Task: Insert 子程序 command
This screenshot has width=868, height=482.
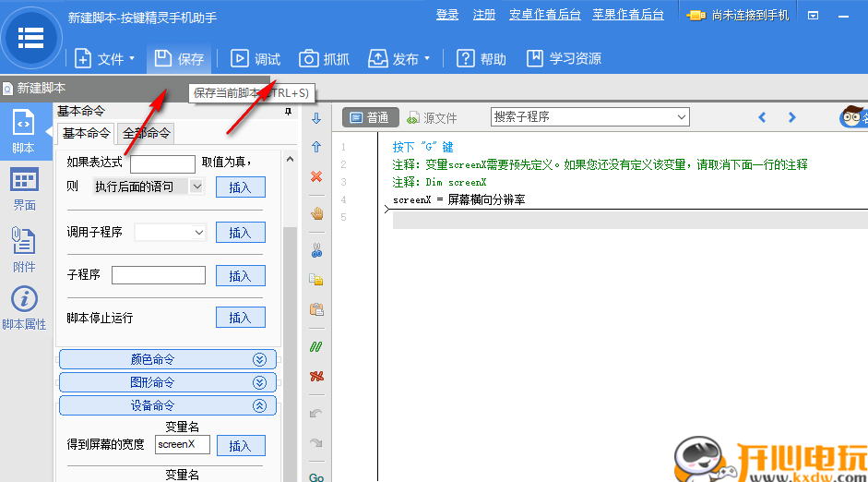Action: pos(240,276)
